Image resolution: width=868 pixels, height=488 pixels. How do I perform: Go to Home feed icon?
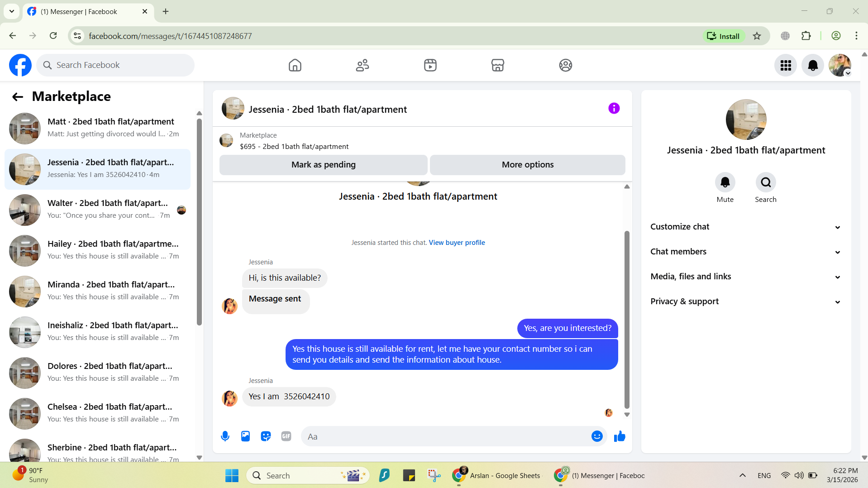pyautogui.click(x=295, y=65)
